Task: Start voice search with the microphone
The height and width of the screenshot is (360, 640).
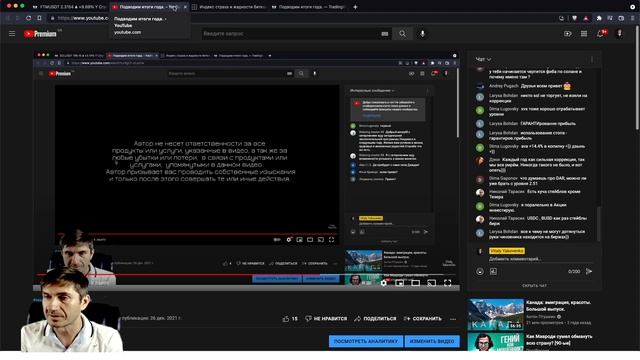Action: (422, 34)
